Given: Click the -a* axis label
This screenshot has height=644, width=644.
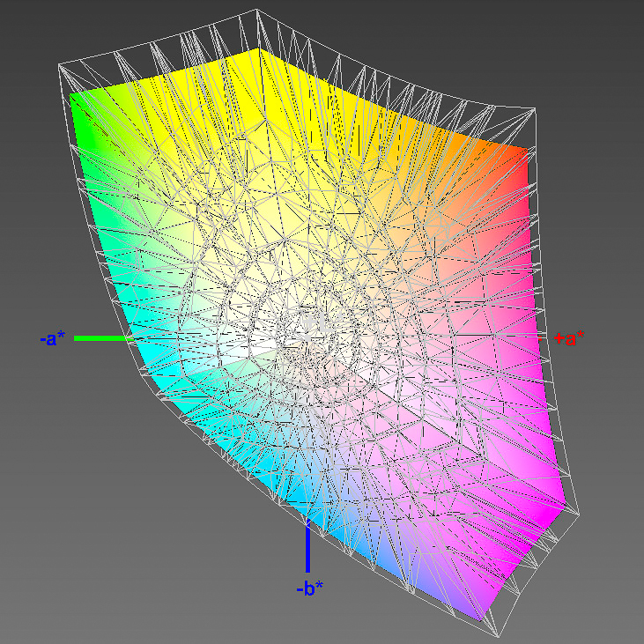Looking at the screenshot, I should click(x=53, y=338).
